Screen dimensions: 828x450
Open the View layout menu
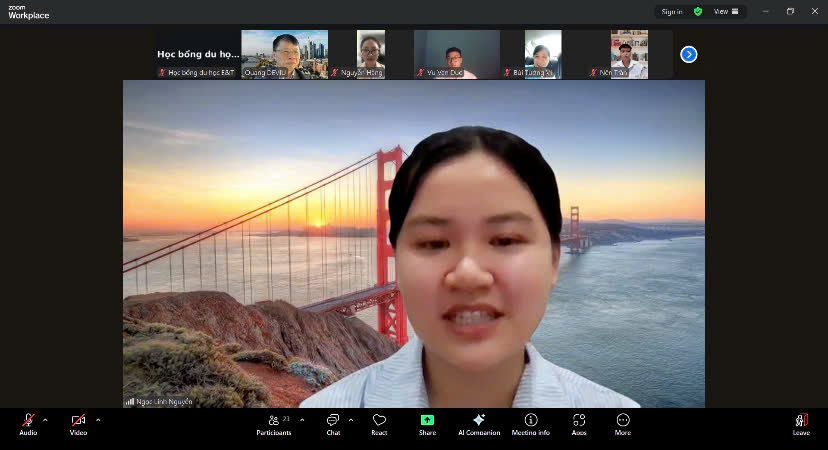[727, 12]
